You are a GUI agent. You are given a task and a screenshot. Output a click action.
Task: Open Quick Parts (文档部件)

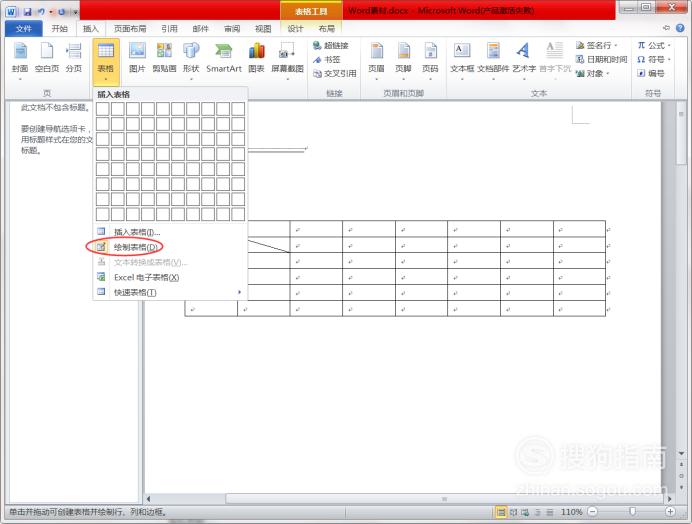(493, 61)
